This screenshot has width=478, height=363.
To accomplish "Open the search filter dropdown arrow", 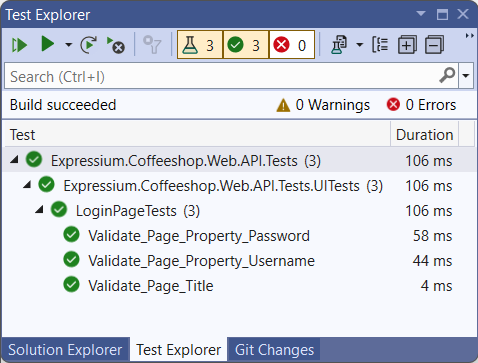I will (466, 76).
